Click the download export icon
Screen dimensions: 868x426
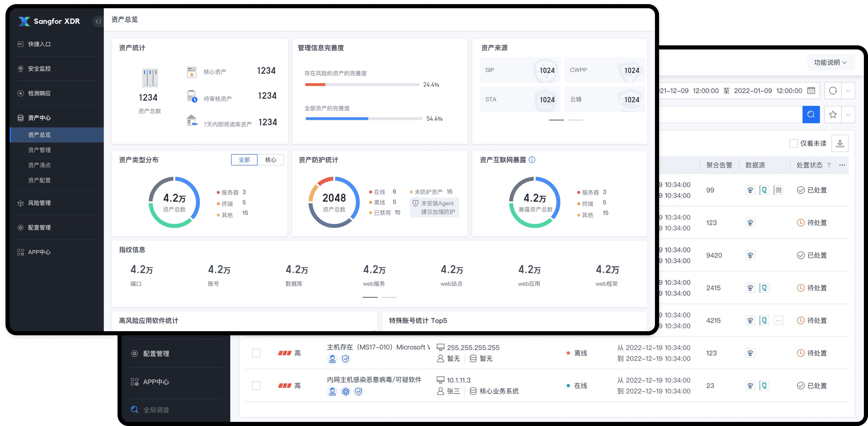click(840, 143)
